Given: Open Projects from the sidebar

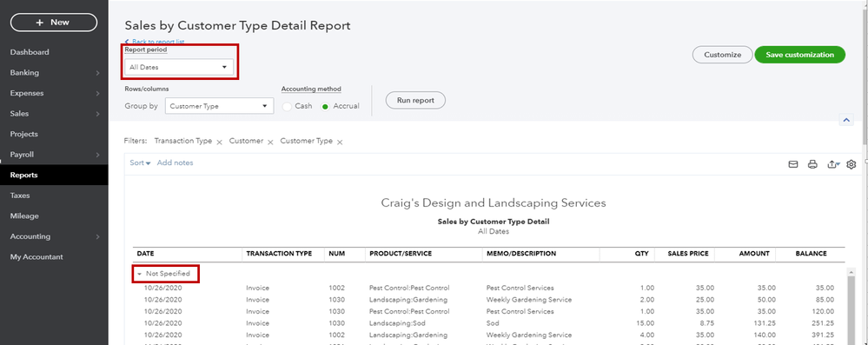Looking at the screenshot, I should [23, 134].
